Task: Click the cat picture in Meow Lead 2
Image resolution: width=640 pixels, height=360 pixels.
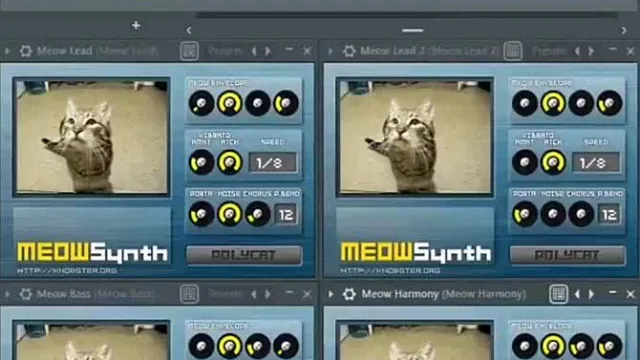Action: [415, 137]
